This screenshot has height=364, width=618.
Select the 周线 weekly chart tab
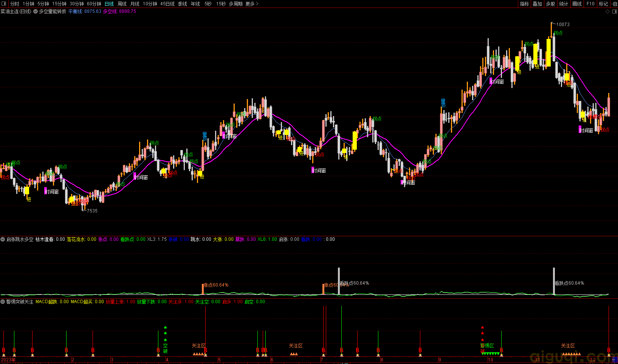[122, 4]
